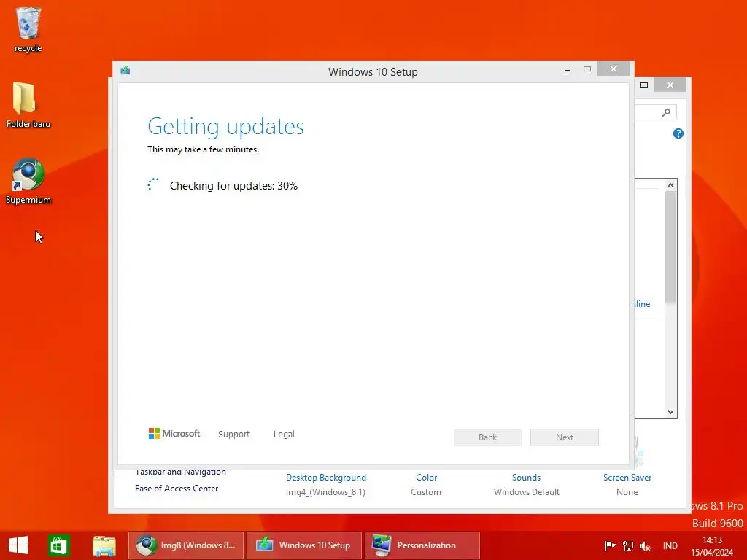747x560 pixels.
Task: Open the recycle bin desktop icon
Action: click(x=28, y=29)
